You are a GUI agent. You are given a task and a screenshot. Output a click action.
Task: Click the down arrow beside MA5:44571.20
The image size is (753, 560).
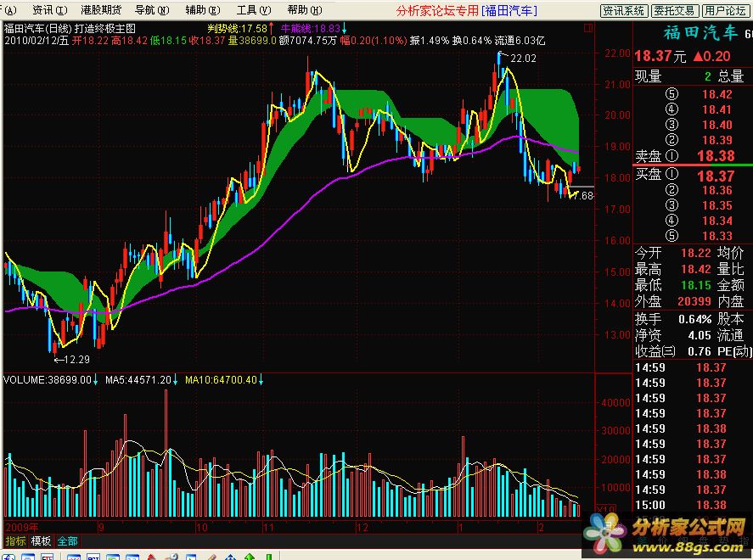point(175,380)
